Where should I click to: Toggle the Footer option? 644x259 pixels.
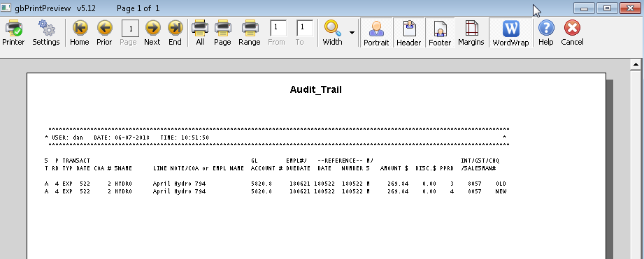click(x=440, y=33)
